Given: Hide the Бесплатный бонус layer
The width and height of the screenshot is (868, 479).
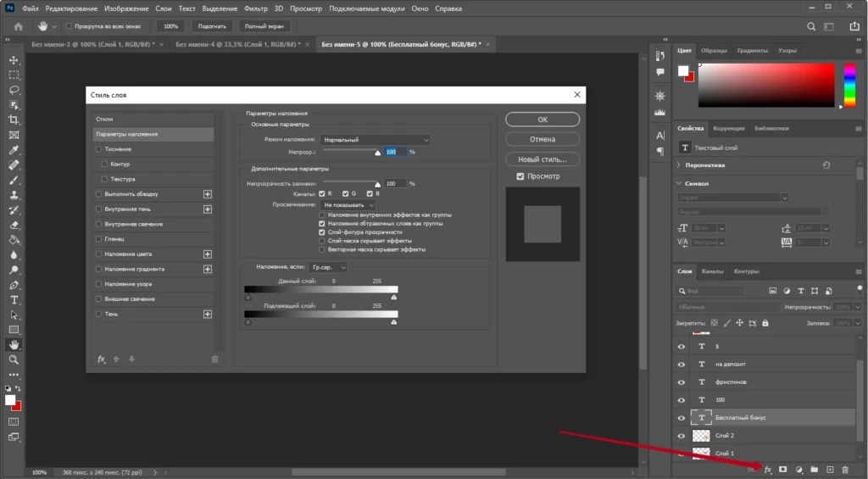Looking at the screenshot, I should (x=682, y=417).
